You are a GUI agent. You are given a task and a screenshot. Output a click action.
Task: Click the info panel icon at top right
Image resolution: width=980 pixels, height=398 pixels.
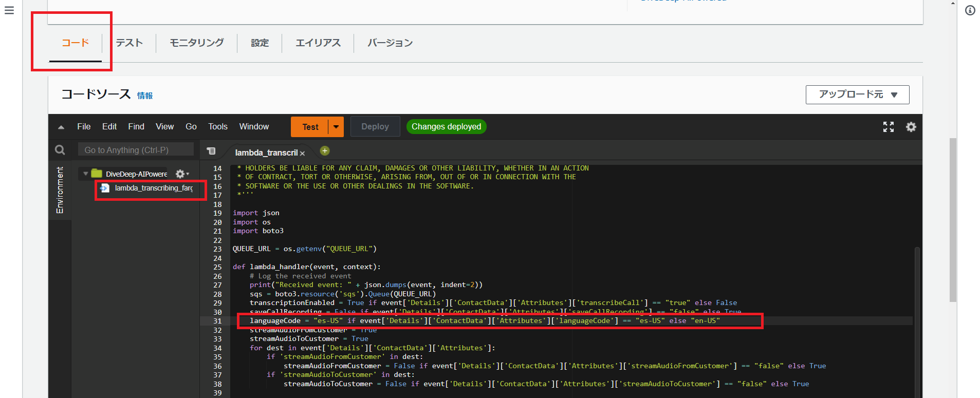tap(970, 10)
